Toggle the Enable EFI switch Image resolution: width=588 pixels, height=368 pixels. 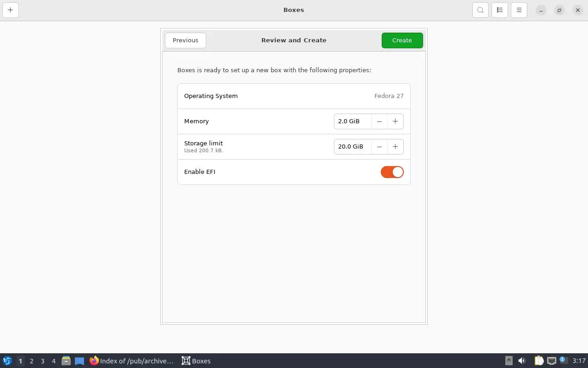[x=392, y=172]
